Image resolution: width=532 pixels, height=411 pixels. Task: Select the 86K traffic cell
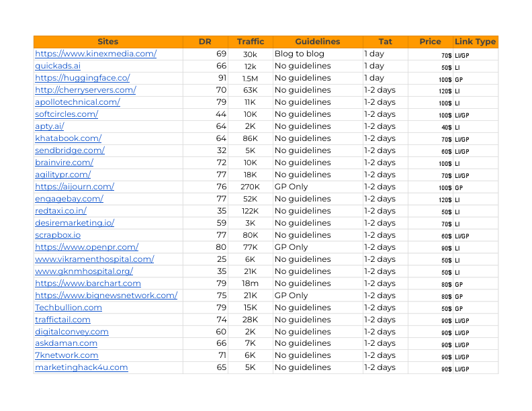pos(251,138)
